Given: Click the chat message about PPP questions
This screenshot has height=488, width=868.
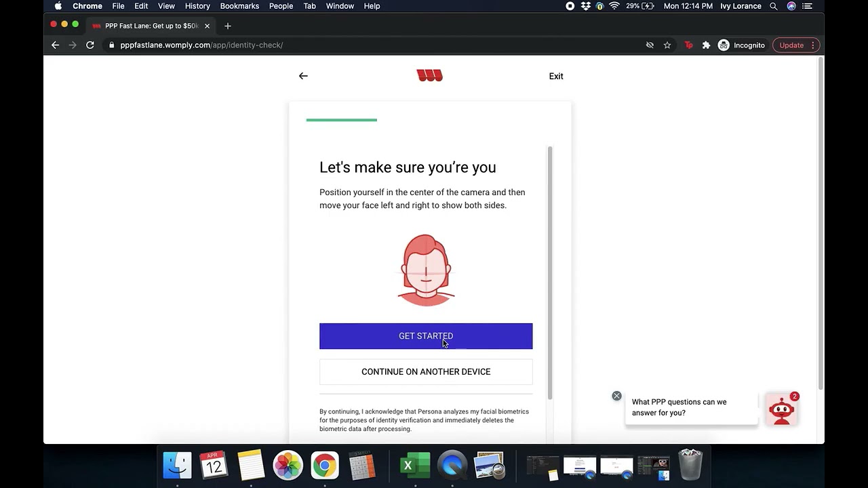Looking at the screenshot, I should point(691,407).
